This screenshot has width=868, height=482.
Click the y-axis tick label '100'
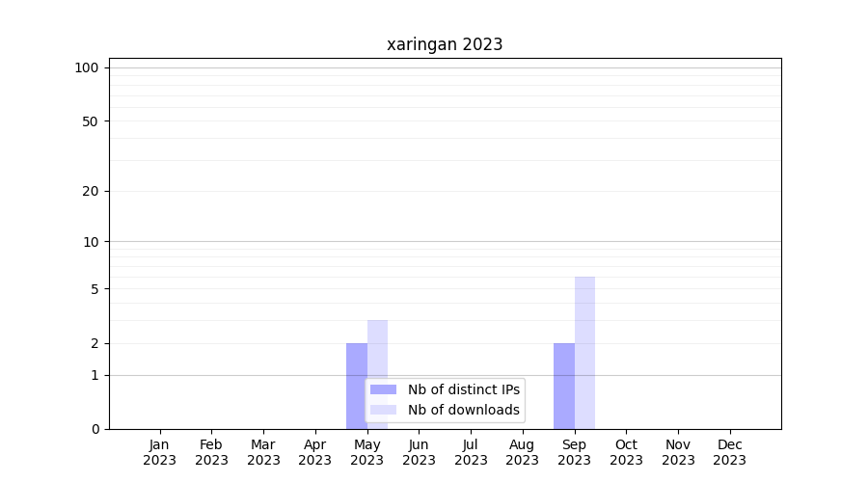(x=87, y=67)
